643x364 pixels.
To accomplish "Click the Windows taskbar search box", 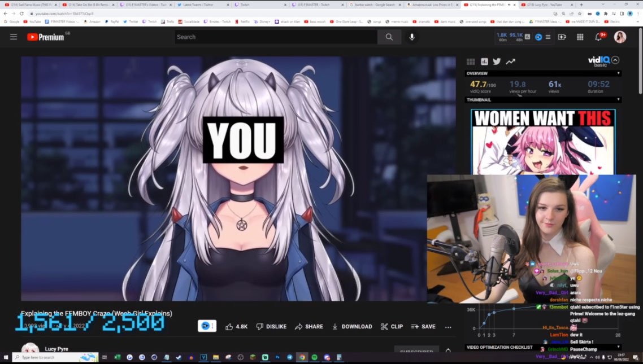I will [x=55, y=357].
